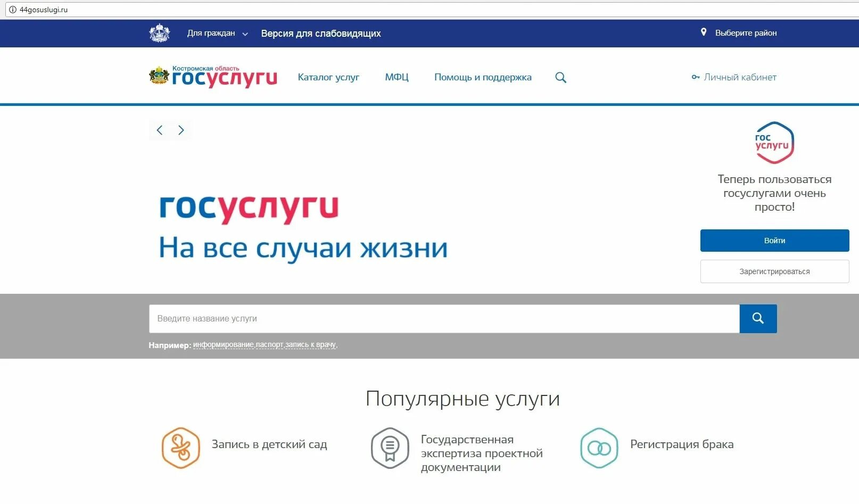This screenshot has width=859, height=504.
Task: Focus the 'Введите название услуги' search field
Action: tap(444, 319)
